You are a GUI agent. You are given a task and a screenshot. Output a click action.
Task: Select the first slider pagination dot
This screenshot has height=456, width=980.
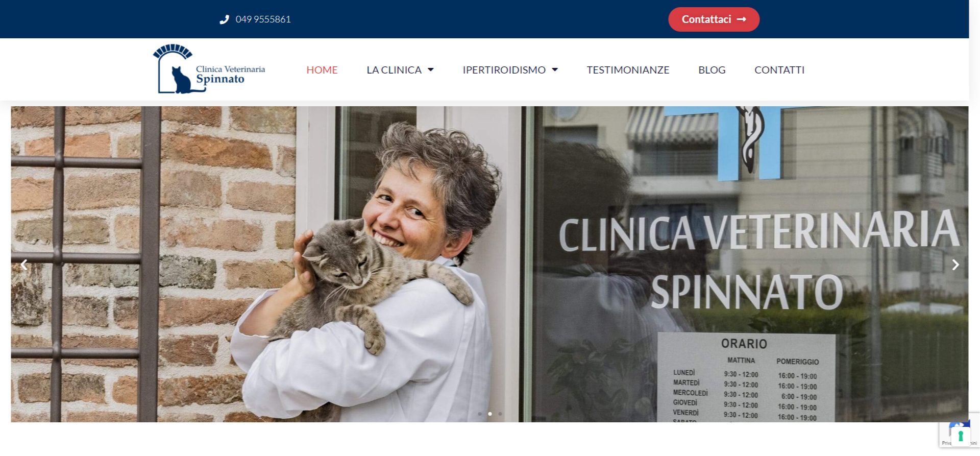[x=480, y=414]
